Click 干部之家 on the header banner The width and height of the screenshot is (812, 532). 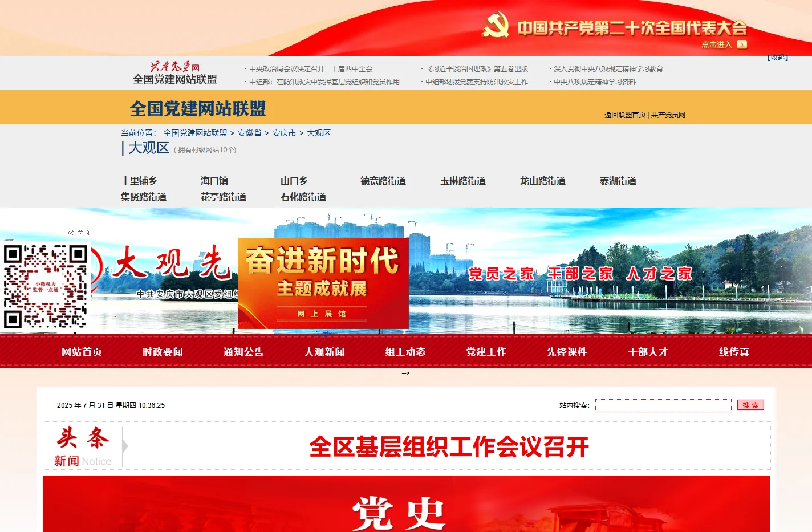click(x=580, y=274)
